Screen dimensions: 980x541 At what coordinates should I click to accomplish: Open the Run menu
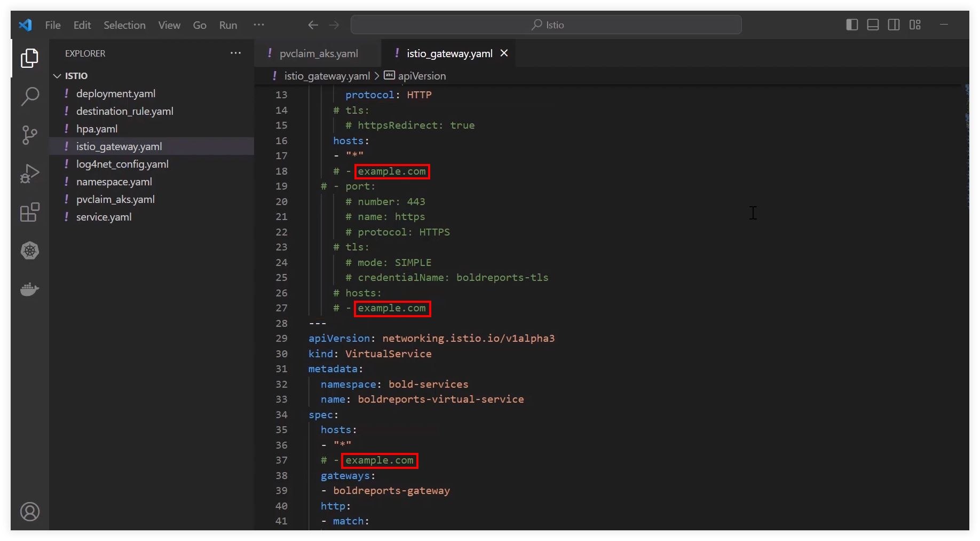tap(228, 25)
